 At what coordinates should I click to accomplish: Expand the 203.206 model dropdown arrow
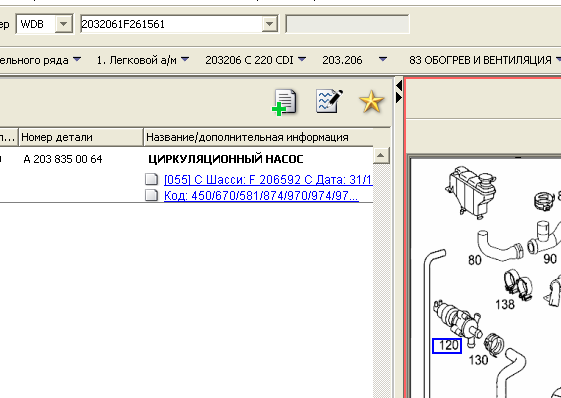tap(382, 59)
